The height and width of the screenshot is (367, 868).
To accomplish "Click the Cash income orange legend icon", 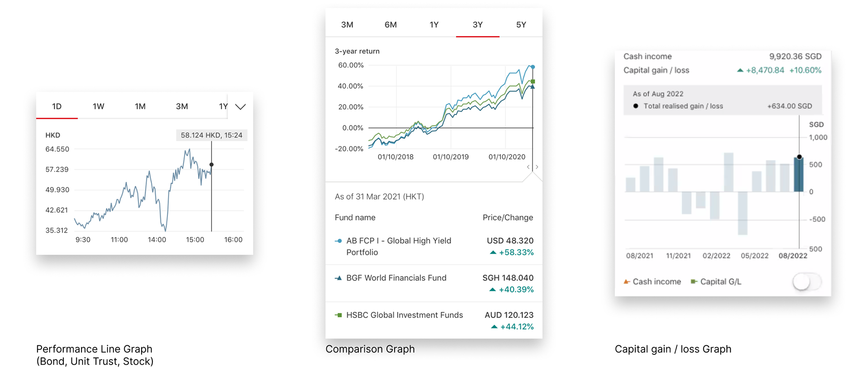I will point(627,281).
